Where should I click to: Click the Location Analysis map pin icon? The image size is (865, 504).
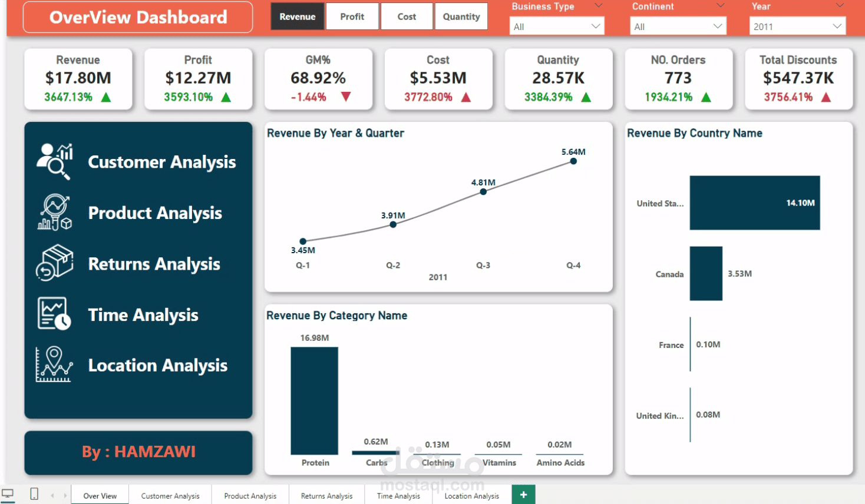coord(54,364)
